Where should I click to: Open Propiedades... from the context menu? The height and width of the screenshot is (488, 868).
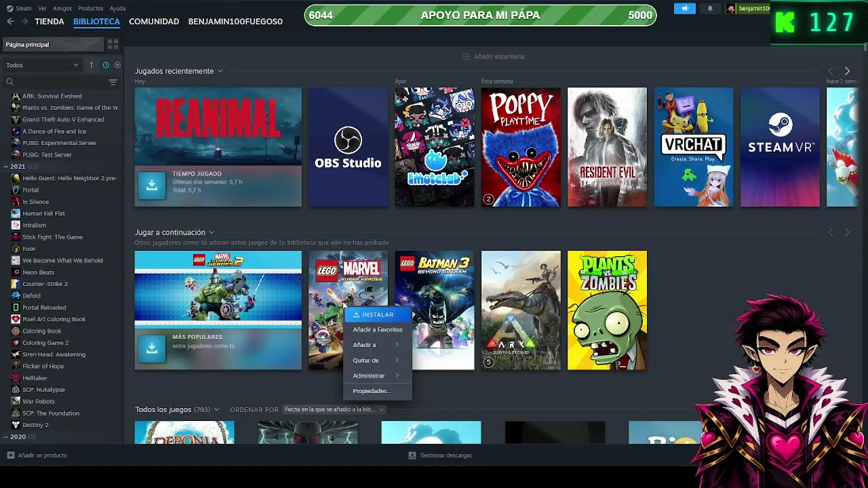pos(378,391)
